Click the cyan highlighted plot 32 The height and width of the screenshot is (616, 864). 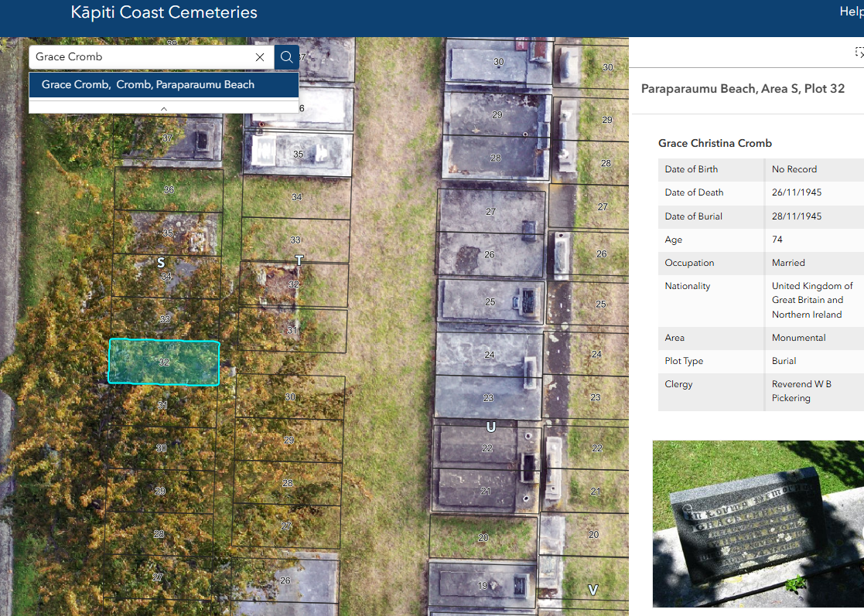(x=163, y=362)
